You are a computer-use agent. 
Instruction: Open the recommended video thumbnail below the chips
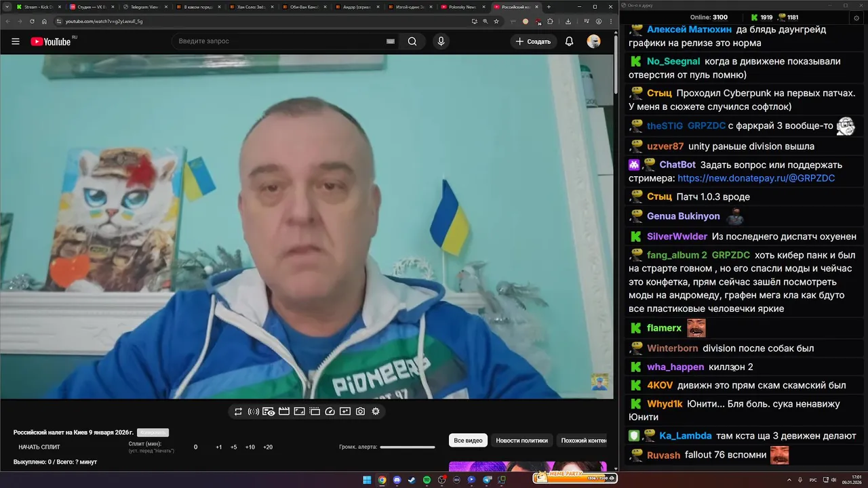[x=528, y=466]
